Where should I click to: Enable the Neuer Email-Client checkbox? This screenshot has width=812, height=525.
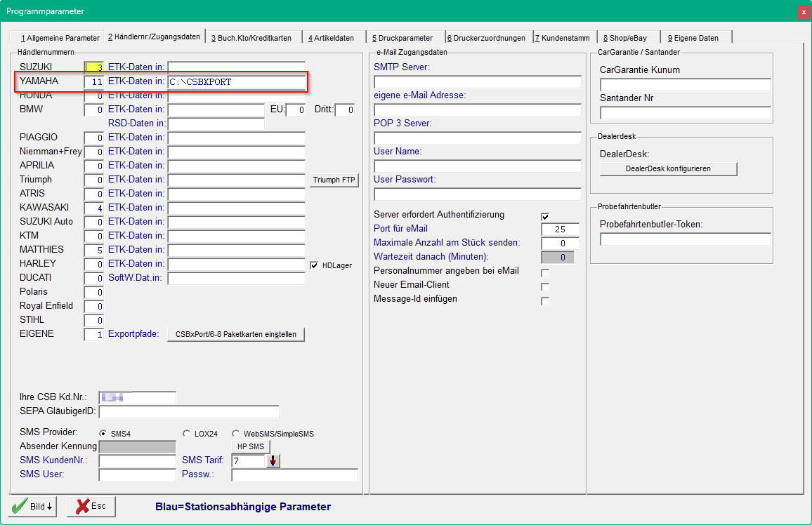pyautogui.click(x=545, y=286)
